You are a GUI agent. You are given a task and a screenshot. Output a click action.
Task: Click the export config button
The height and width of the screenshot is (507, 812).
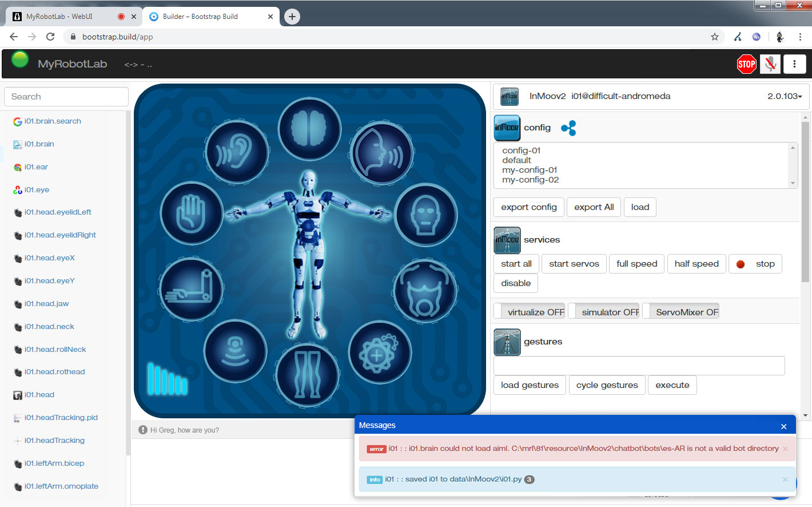(529, 207)
